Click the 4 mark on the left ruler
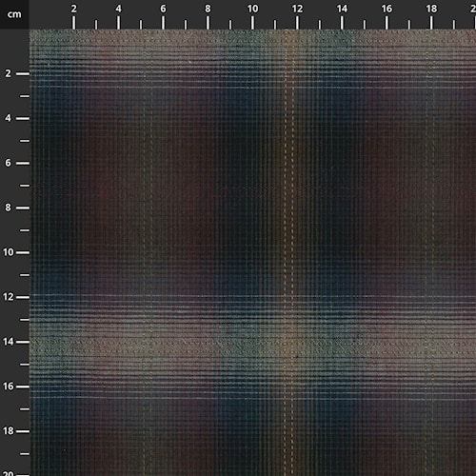The image size is (476, 476). (8, 118)
